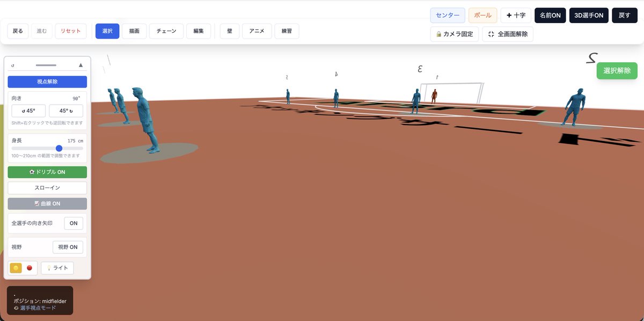644x321 pixels.
Task: Select the 壁 (Wall) tool
Action: (x=229, y=31)
